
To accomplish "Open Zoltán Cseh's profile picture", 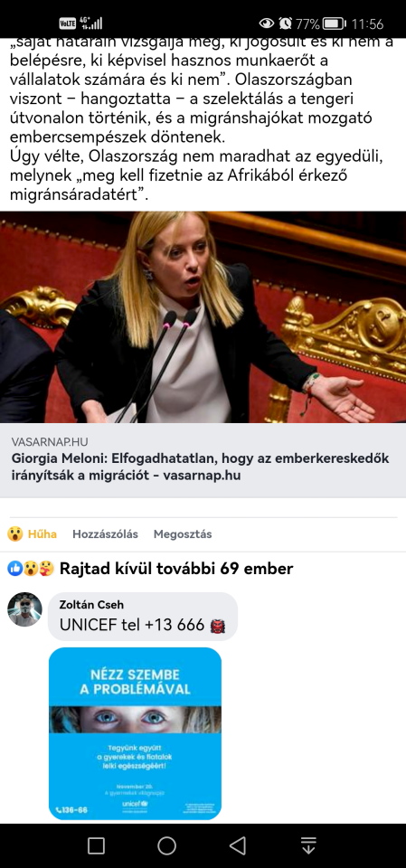I will [24, 609].
